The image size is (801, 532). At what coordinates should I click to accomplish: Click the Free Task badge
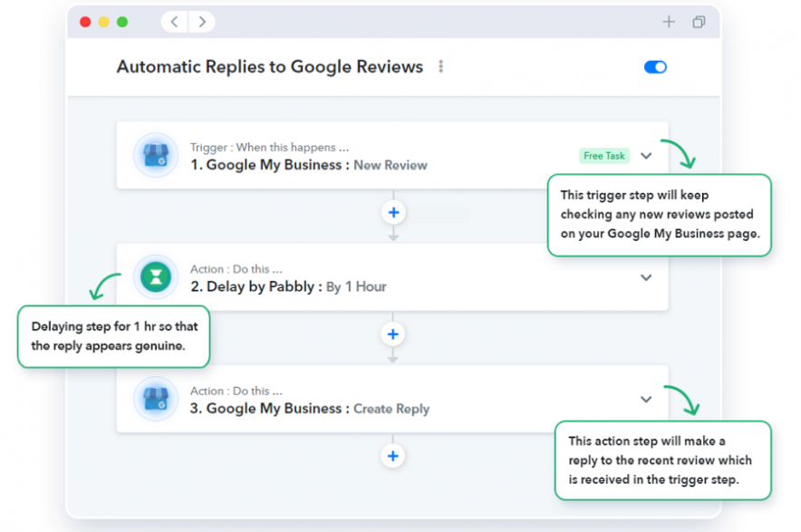point(603,156)
